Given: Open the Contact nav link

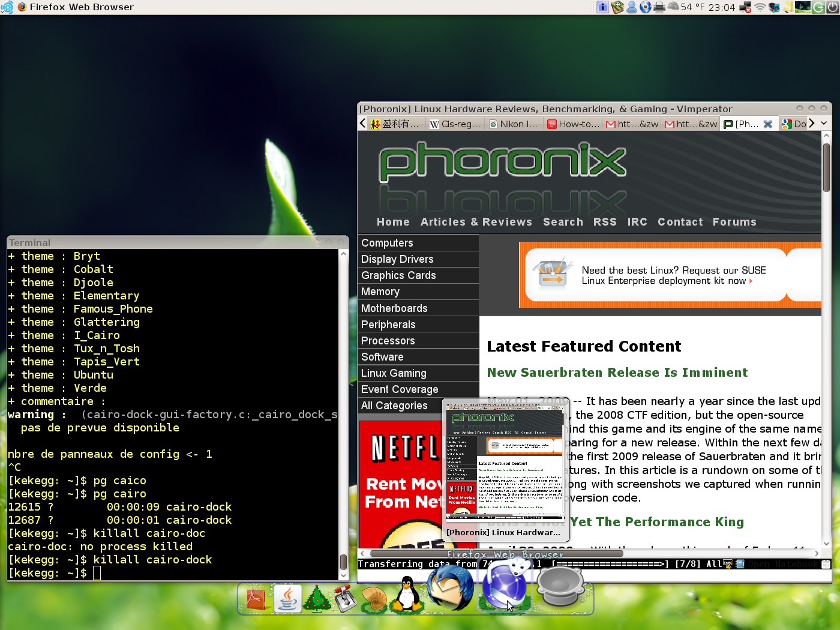Looking at the screenshot, I should click(x=680, y=222).
